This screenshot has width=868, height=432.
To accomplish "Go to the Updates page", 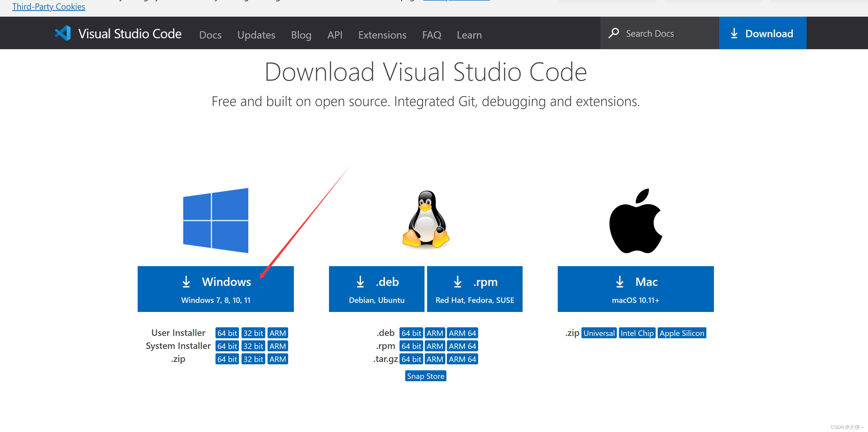I will tap(256, 35).
